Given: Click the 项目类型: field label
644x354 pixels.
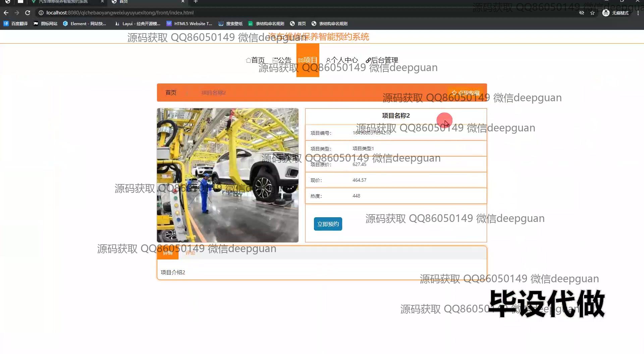Looking at the screenshot, I should coord(321,149).
